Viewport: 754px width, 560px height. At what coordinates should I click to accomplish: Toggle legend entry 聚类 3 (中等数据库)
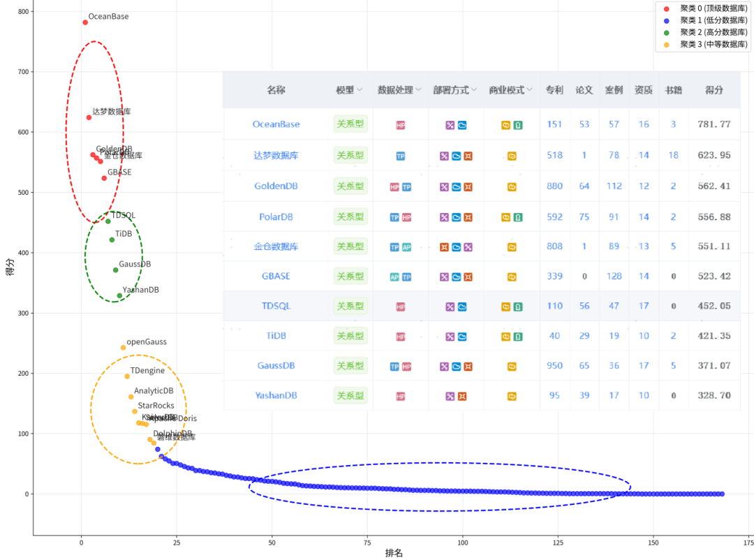pos(705,44)
